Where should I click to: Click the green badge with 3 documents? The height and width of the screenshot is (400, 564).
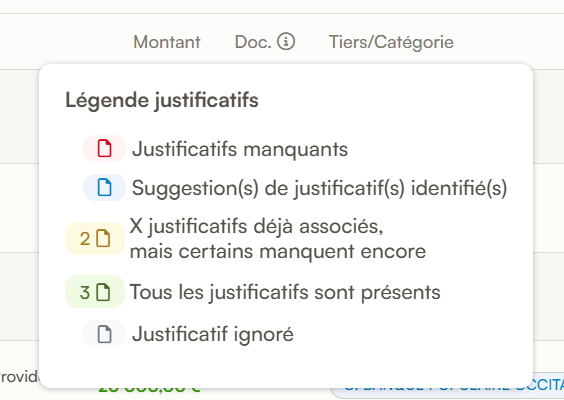95,291
